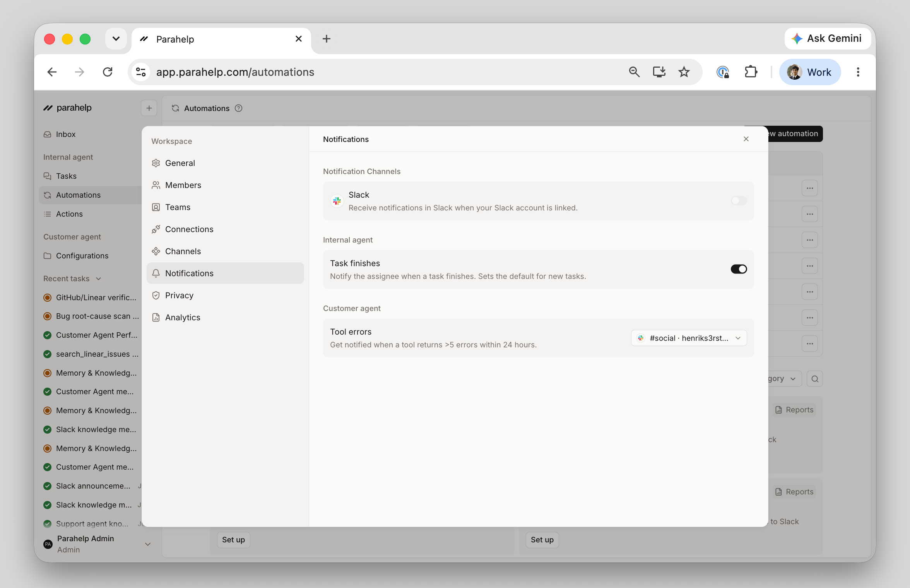Go back using the browser back arrow
Screen dimensions: 910x588
click(x=52, y=72)
